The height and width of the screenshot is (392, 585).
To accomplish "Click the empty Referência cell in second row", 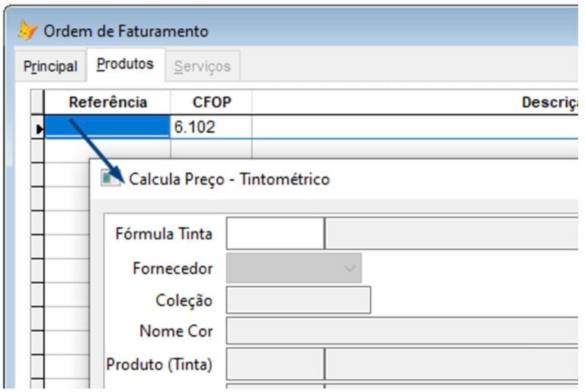I will 107,148.
